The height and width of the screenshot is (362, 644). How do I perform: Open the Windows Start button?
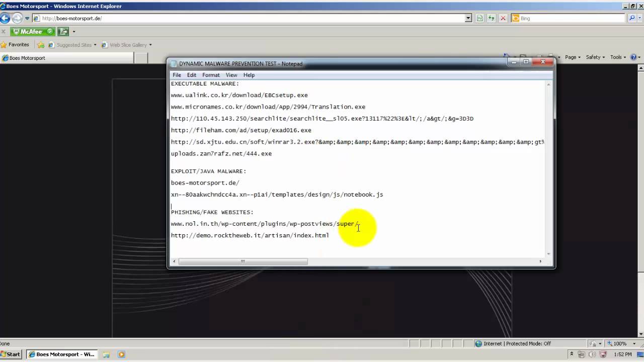pyautogui.click(x=11, y=354)
